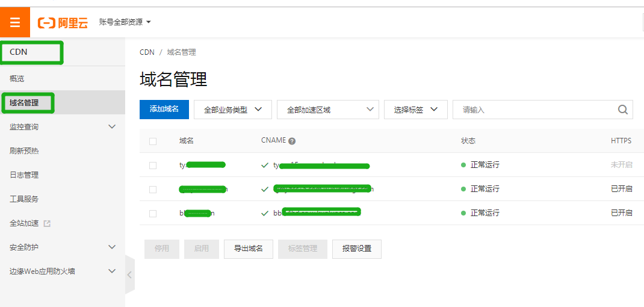
Task: Open the 全部业务类型 dropdown
Action: point(233,110)
